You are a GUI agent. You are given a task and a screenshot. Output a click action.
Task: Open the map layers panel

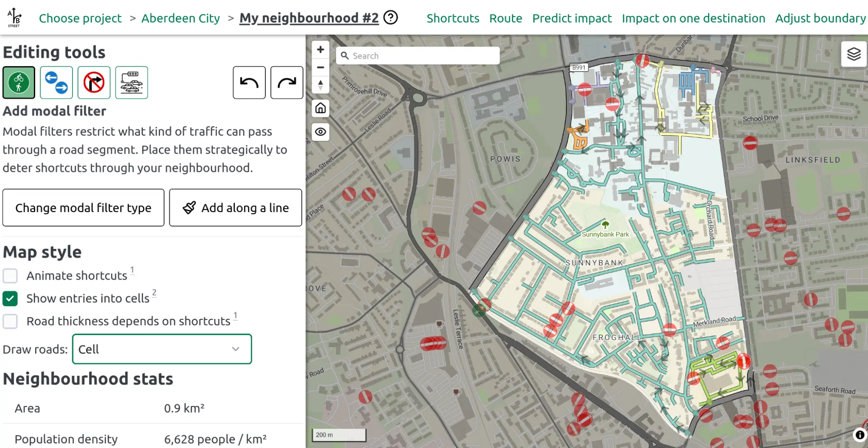tap(854, 54)
